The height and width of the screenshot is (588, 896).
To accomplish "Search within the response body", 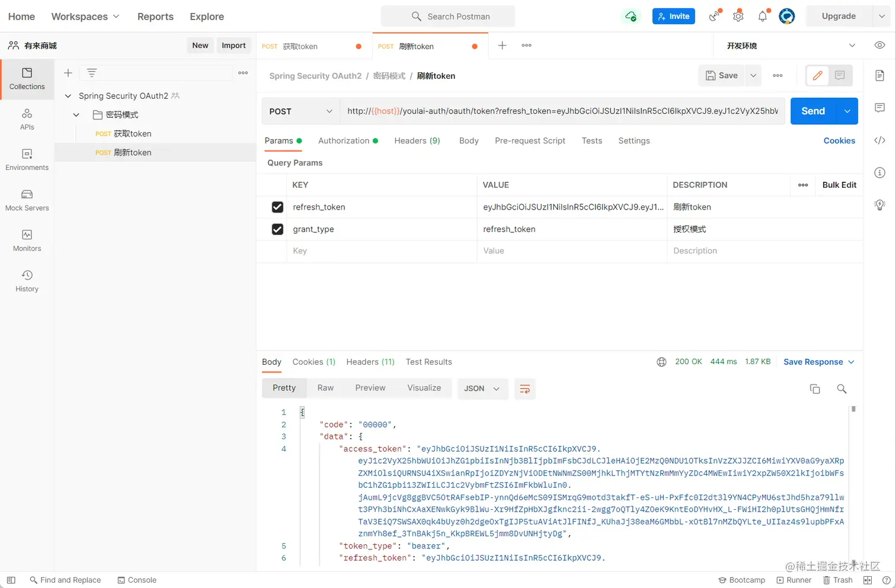I will [841, 388].
